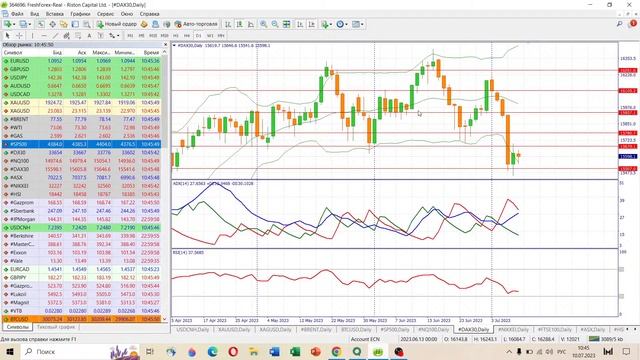The height and width of the screenshot is (360, 640).
Task: Select the Fibonacci retracement tool
Action: coord(78,36)
